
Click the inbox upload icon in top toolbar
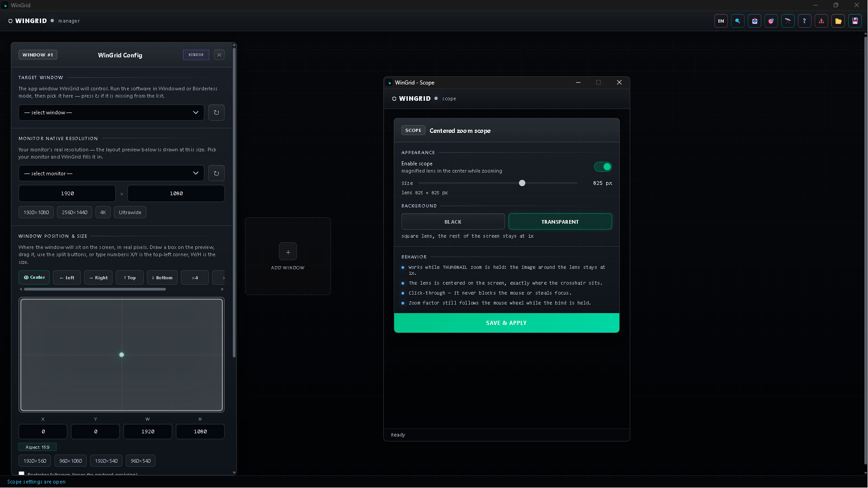(x=755, y=21)
